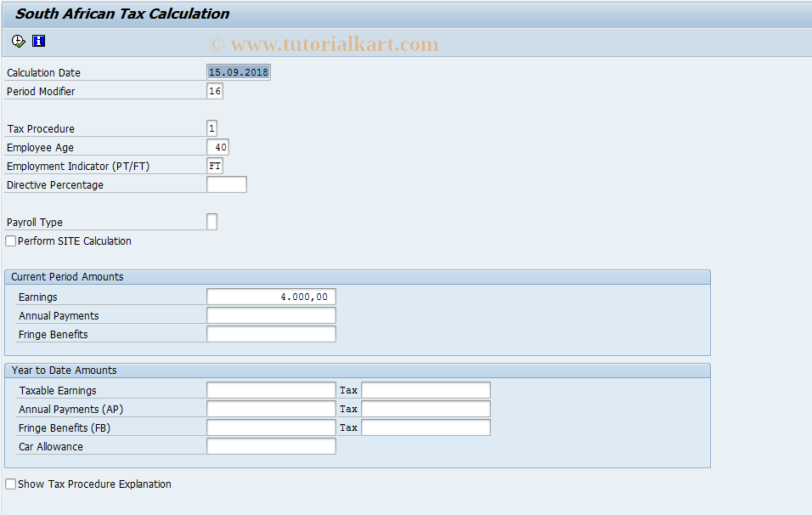Click the Tax field beside Annual Payments (AP)
Screen dimensions: 812x515
(x=426, y=409)
